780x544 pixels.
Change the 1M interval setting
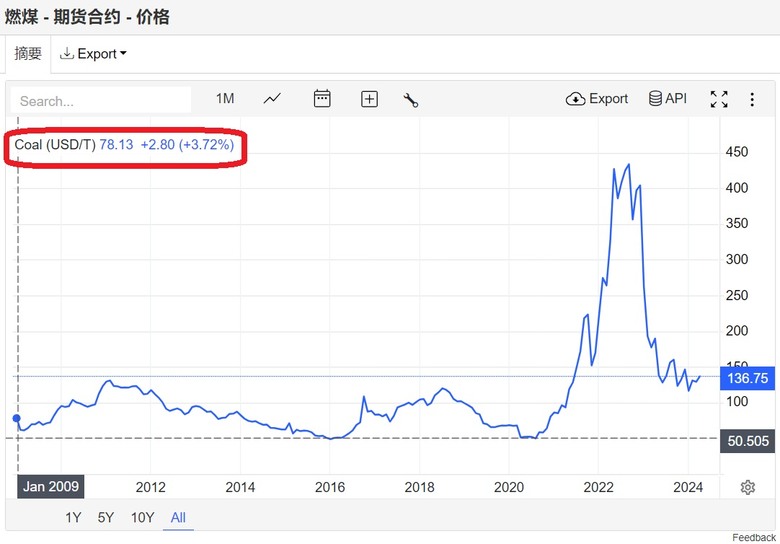[x=225, y=98]
